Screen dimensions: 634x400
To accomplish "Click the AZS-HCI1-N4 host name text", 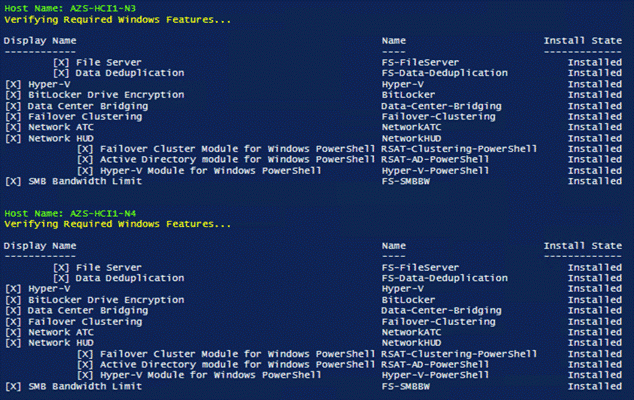I will pyautogui.click(x=103, y=213).
